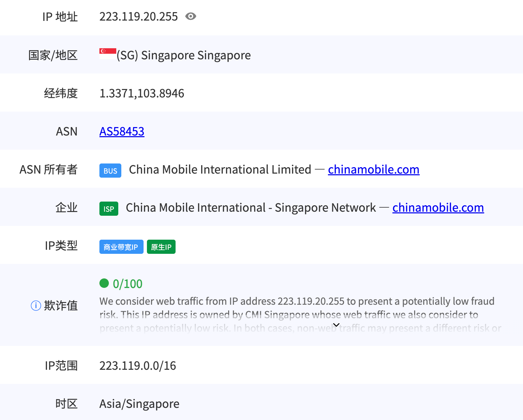Click the 0/100 fraud score value
Viewport: 523px width, 420px height.
tap(127, 284)
